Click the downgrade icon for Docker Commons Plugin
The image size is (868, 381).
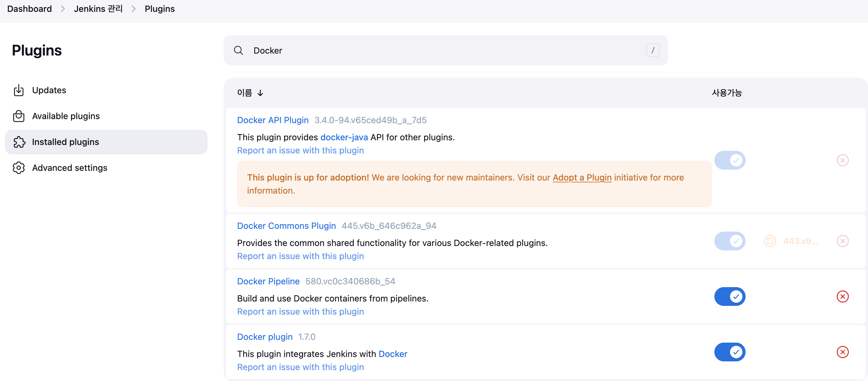(x=770, y=241)
